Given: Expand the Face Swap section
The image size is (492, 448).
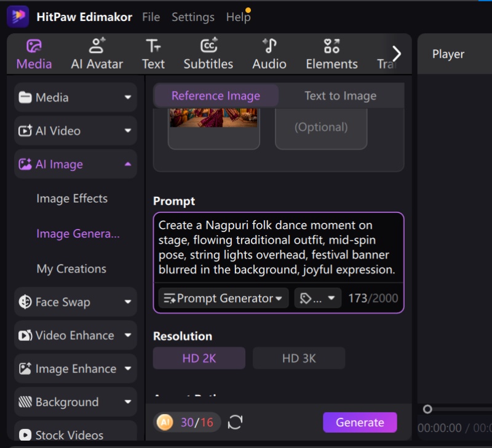Looking at the screenshot, I should [x=75, y=302].
